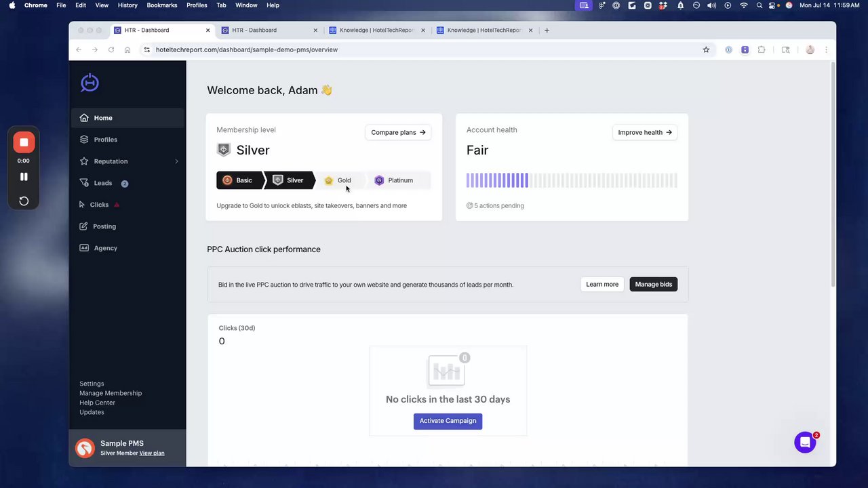Reload the page
This screenshot has height=488, width=868.
tap(111, 49)
